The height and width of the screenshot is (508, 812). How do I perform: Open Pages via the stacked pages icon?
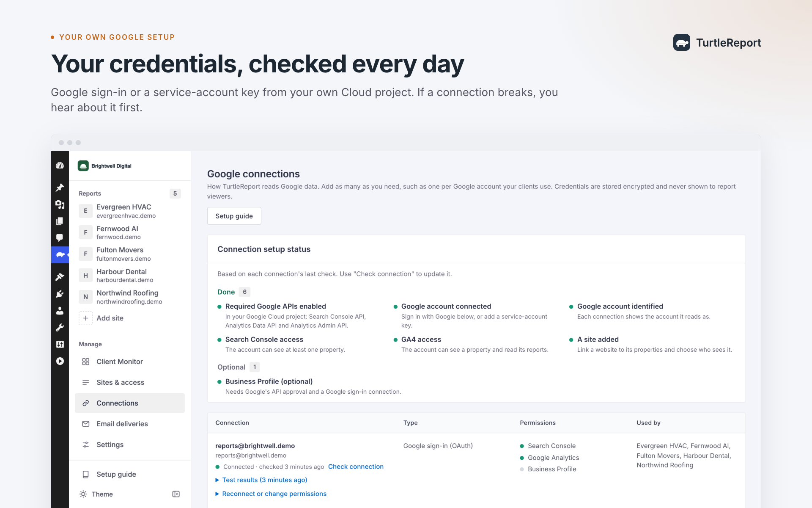tap(60, 221)
